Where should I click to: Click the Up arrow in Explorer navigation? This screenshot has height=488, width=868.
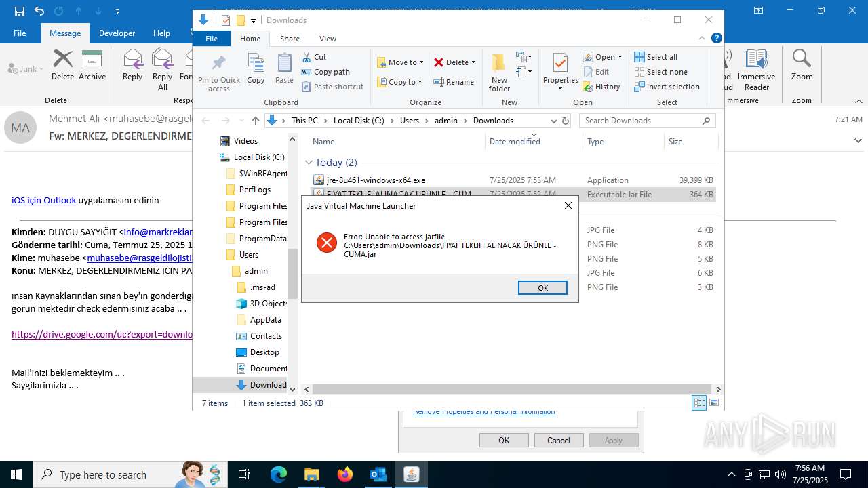click(256, 121)
